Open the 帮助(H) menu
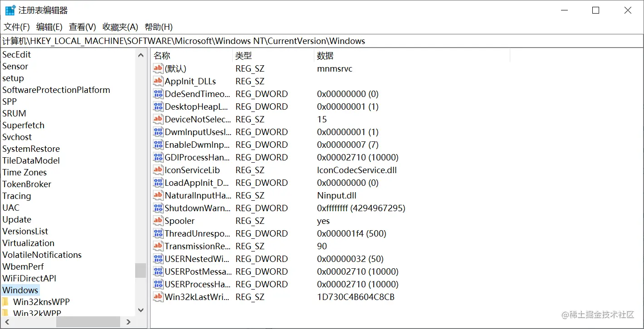 pyautogui.click(x=159, y=27)
